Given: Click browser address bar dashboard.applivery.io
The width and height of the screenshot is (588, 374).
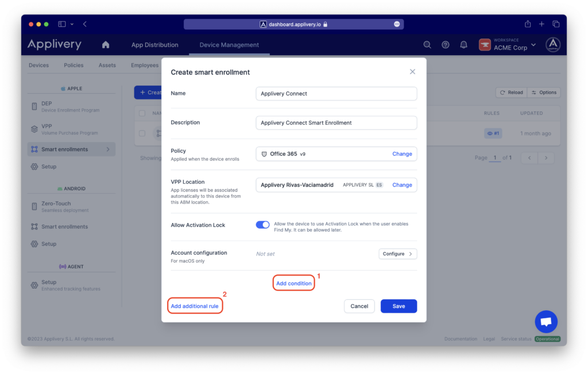Looking at the screenshot, I should click(293, 24).
